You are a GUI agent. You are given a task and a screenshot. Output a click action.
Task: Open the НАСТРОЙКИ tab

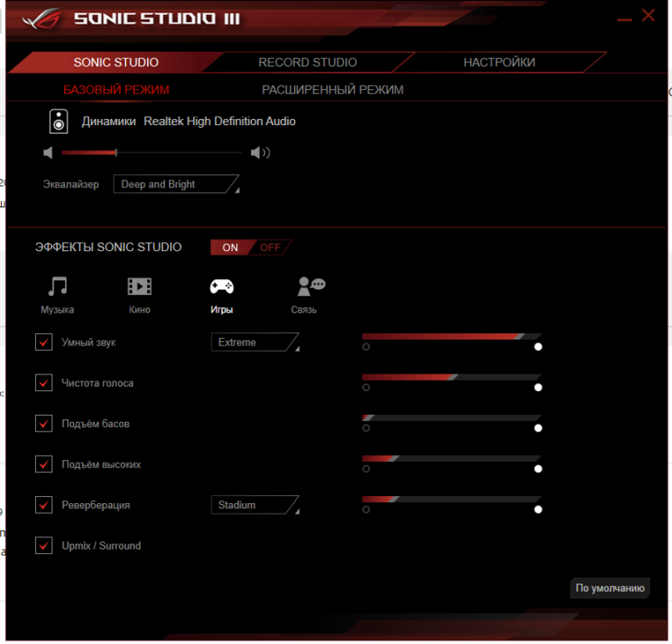click(x=499, y=62)
